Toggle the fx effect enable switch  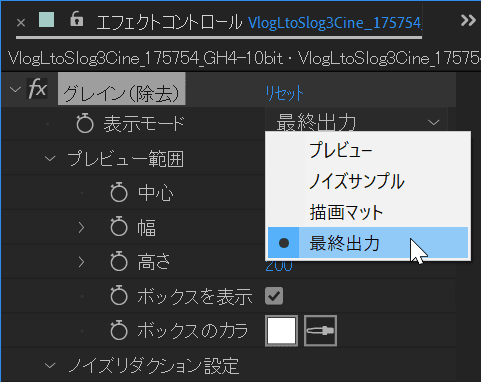[37, 89]
